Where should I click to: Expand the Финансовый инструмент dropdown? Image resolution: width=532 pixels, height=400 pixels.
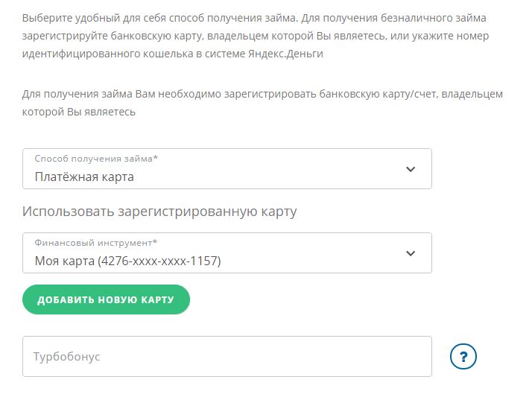tap(227, 253)
